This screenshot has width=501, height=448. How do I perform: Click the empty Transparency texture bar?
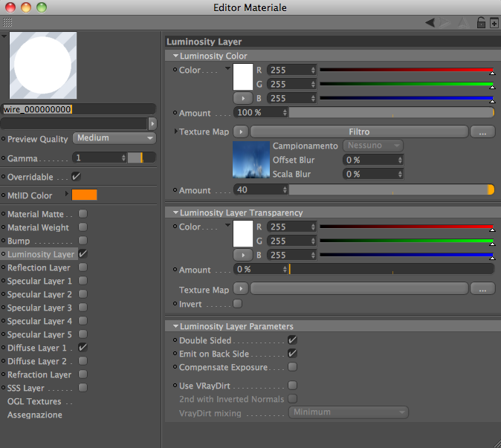pyautogui.click(x=359, y=289)
